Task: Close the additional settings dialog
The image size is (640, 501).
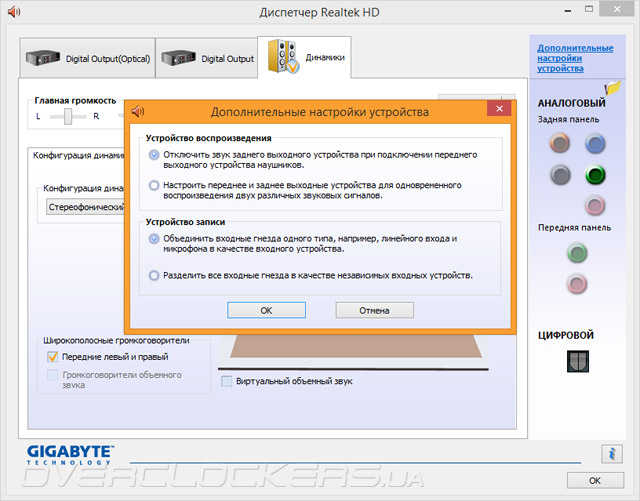Action: click(499, 109)
